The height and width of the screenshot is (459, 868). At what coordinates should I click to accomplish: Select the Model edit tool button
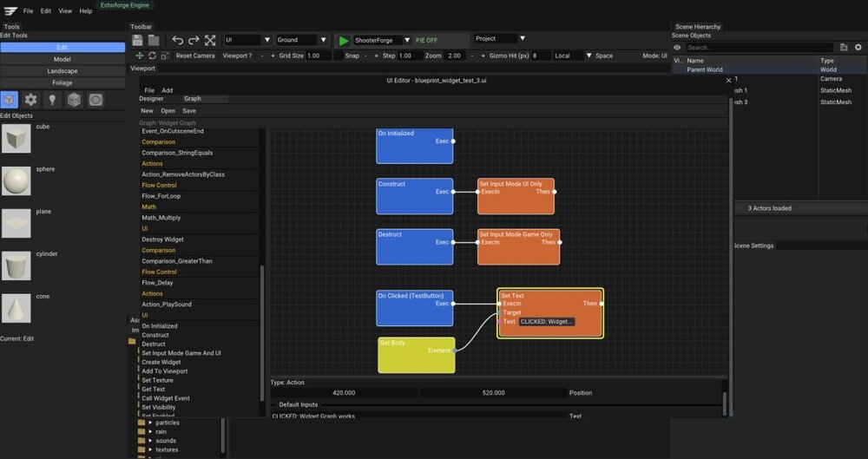click(x=62, y=59)
